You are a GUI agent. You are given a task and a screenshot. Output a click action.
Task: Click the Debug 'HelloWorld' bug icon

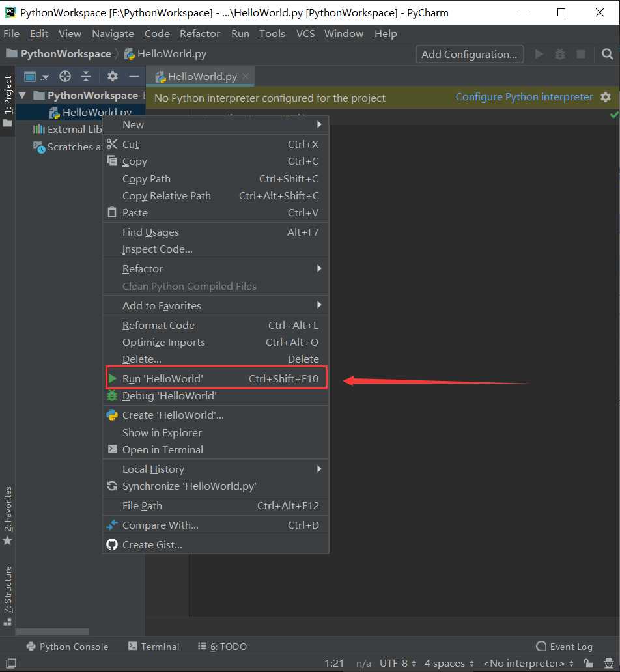tap(112, 395)
